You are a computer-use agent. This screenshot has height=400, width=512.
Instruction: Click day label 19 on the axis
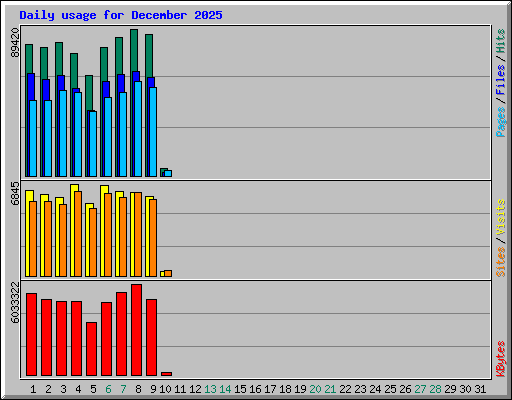coord(300,389)
